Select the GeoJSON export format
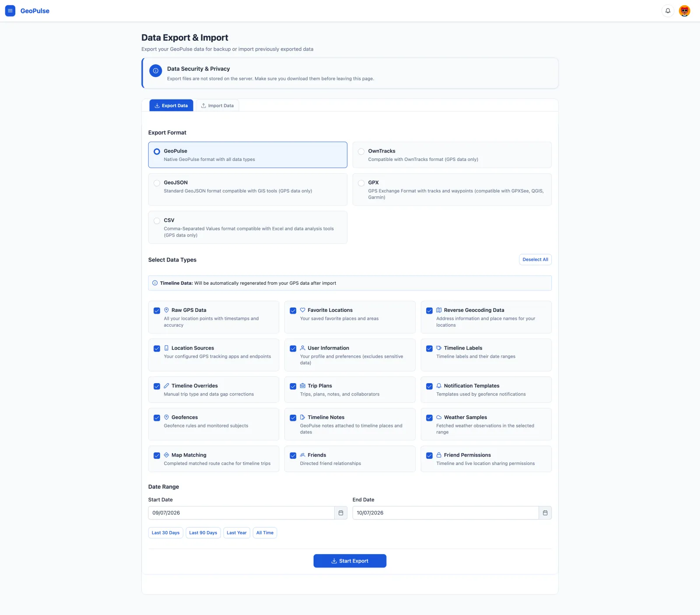Screen dimensions: 700x615 pos(157,183)
